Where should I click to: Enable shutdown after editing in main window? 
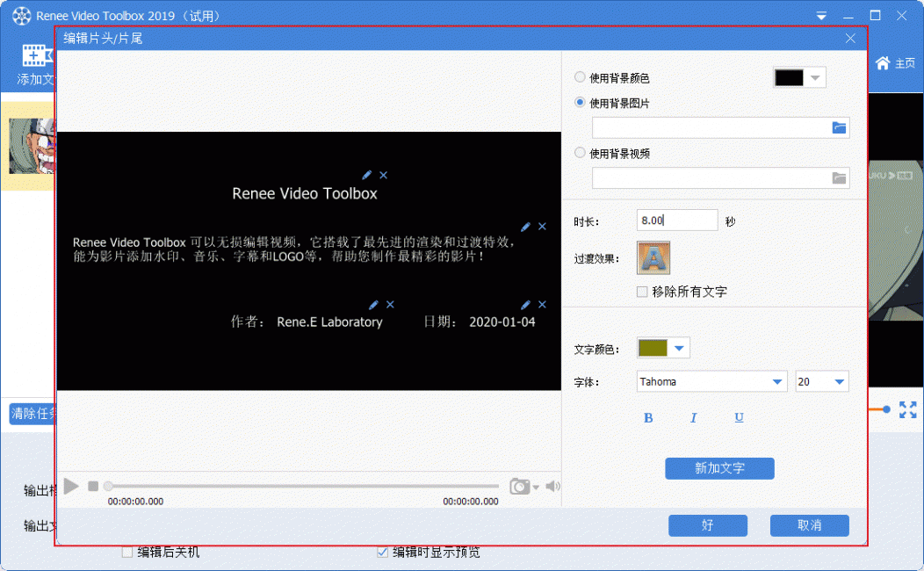(127, 553)
